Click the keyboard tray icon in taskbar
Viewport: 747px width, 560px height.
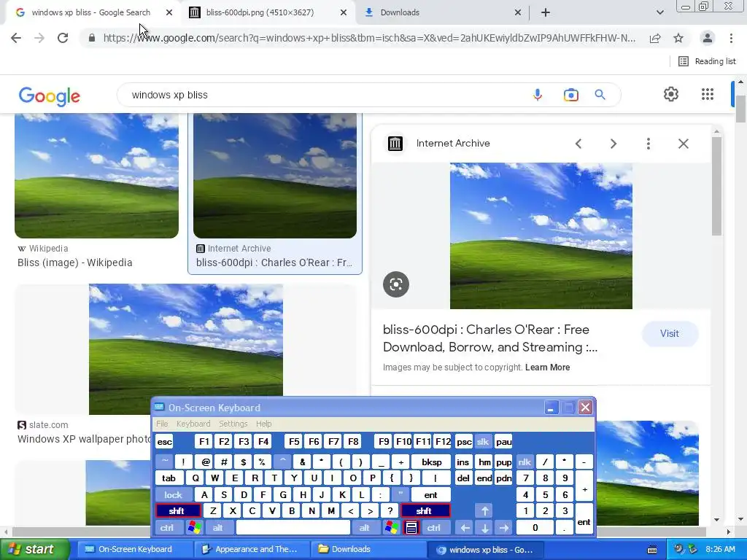(652, 550)
